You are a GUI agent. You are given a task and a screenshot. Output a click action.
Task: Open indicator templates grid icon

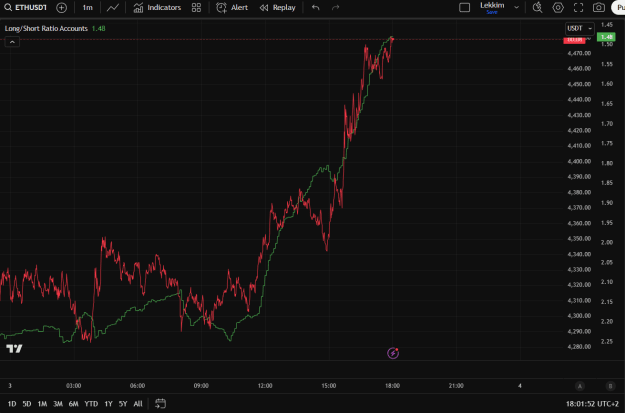pos(196,8)
